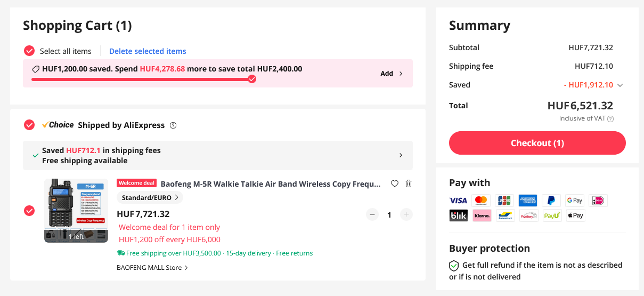Select the Klarna payment icon
This screenshot has height=296, width=644.
click(482, 215)
